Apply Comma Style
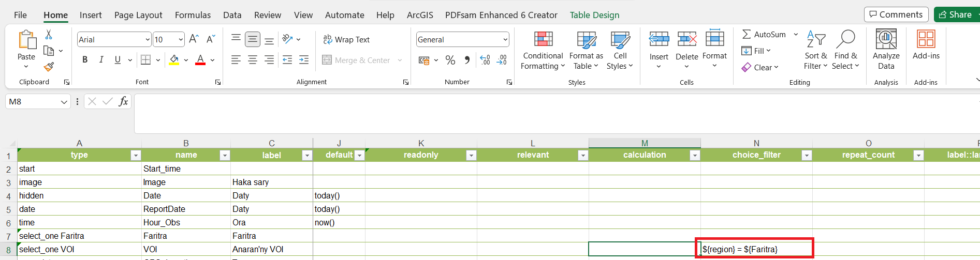Screen dimensions: 980x260 (x=467, y=60)
